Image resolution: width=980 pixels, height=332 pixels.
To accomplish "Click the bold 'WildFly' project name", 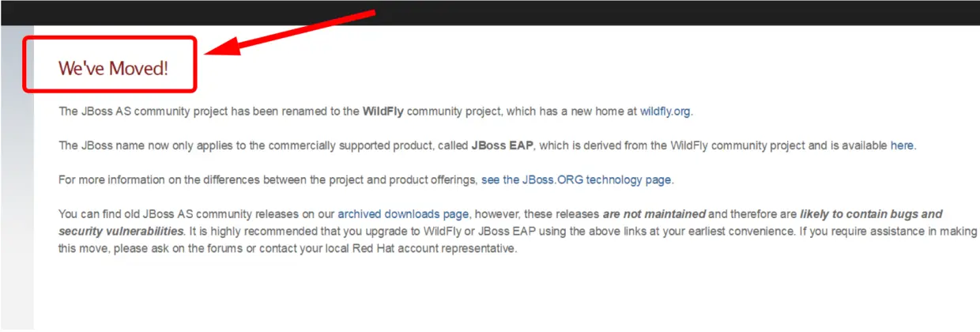I will tap(383, 111).
